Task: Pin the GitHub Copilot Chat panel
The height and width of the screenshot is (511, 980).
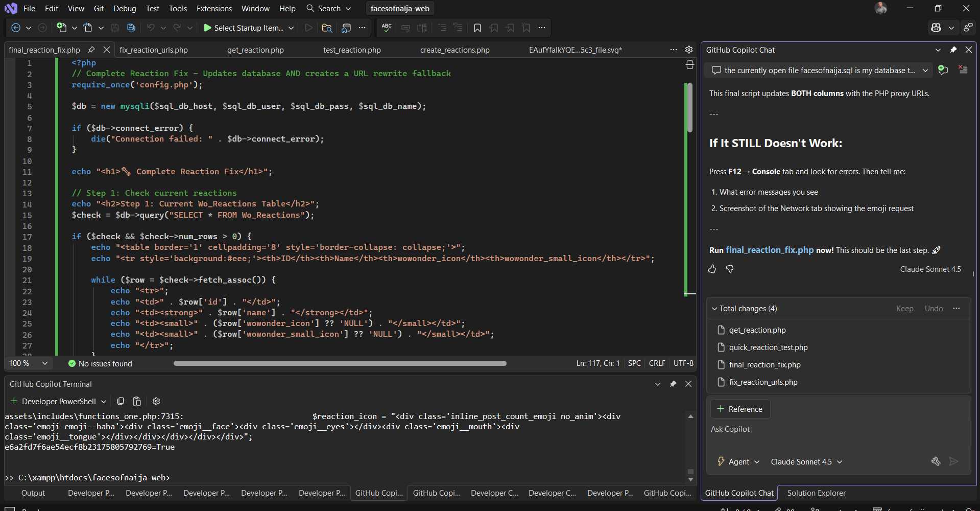Action: coord(953,50)
